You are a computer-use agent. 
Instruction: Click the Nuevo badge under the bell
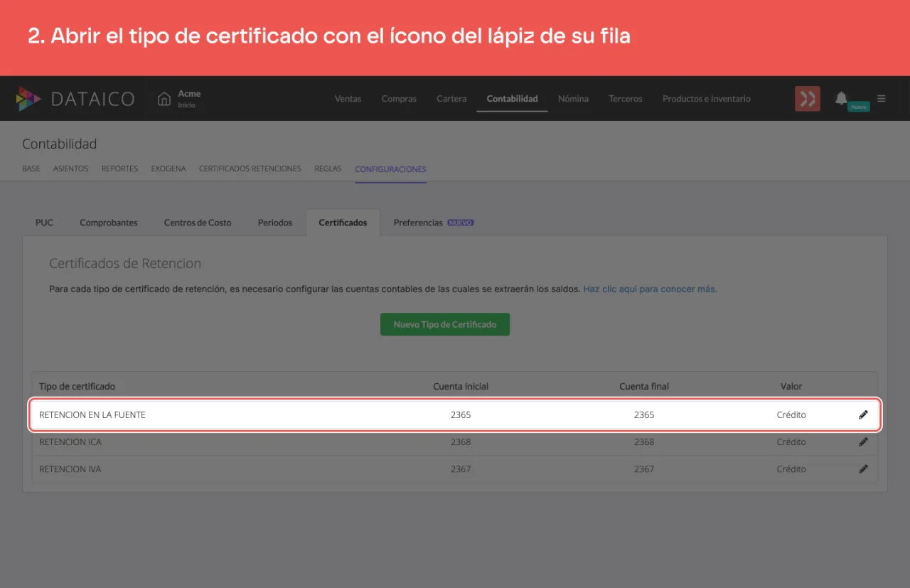pyautogui.click(x=859, y=107)
